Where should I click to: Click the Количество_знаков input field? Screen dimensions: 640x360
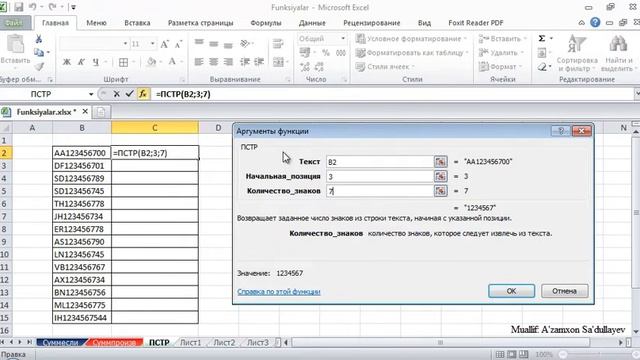point(380,191)
